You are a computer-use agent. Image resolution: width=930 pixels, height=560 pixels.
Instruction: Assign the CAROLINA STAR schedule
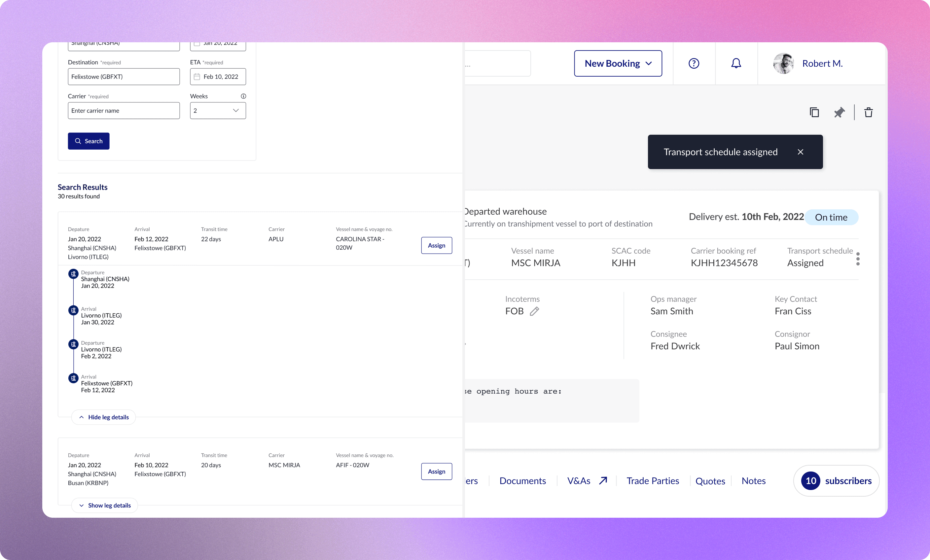(x=436, y=245)
